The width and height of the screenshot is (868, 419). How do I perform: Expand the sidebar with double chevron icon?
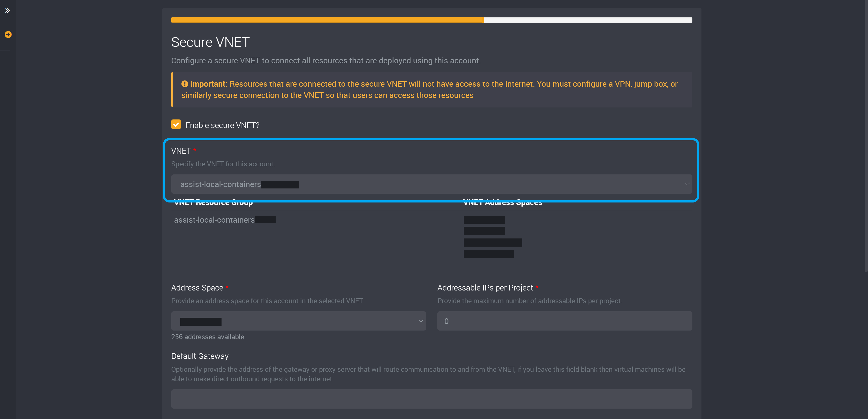coord(7,10)
